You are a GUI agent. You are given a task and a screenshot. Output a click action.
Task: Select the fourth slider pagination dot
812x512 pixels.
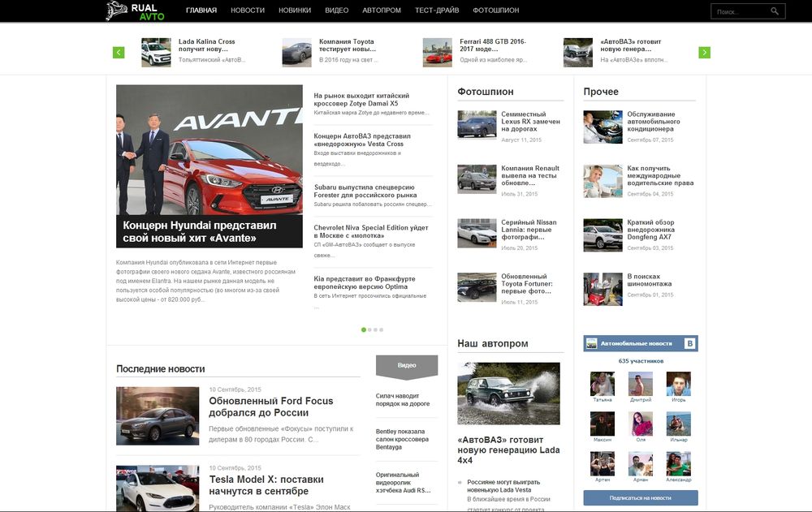(x=381, y=329)
